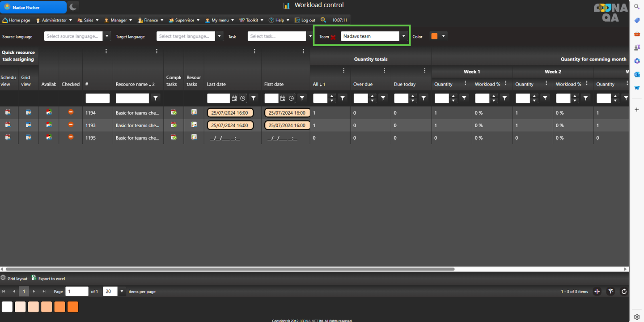
Task: Select the darkest orange swatch at bottom
Action: click(72, 307)
